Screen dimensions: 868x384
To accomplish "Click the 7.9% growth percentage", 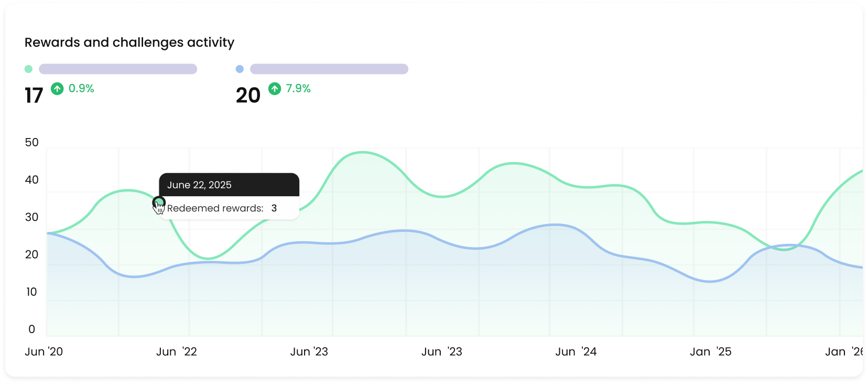I will tap(298, 89).
